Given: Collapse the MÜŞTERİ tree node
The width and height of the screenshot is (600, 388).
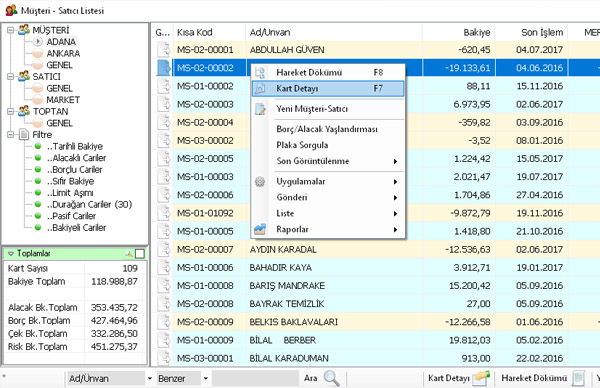Looking at the screenshot, I should [x=11, y=30].
